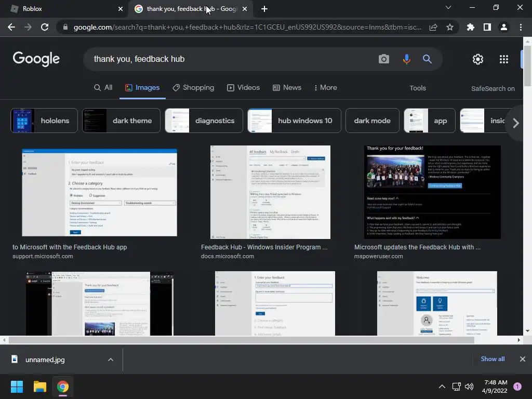Open the docs.microsoft.com source link

[228, 256]
